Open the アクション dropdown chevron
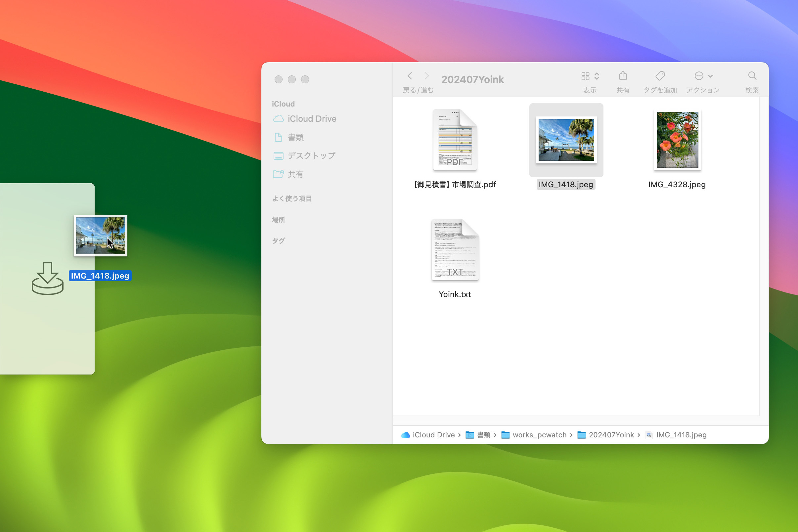Screen dimensions: 798x532 [x=710, y=77]
